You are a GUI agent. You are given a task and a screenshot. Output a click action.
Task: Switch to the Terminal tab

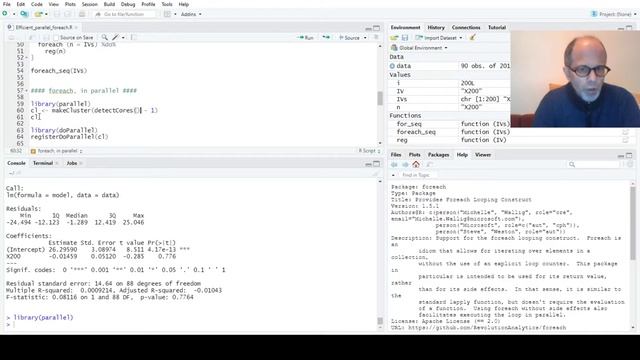click(43, 163)
